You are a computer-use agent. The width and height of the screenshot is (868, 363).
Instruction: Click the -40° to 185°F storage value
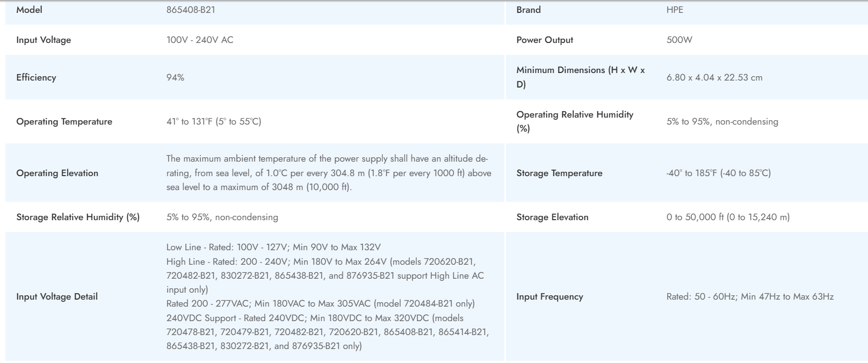click(718, 173)
